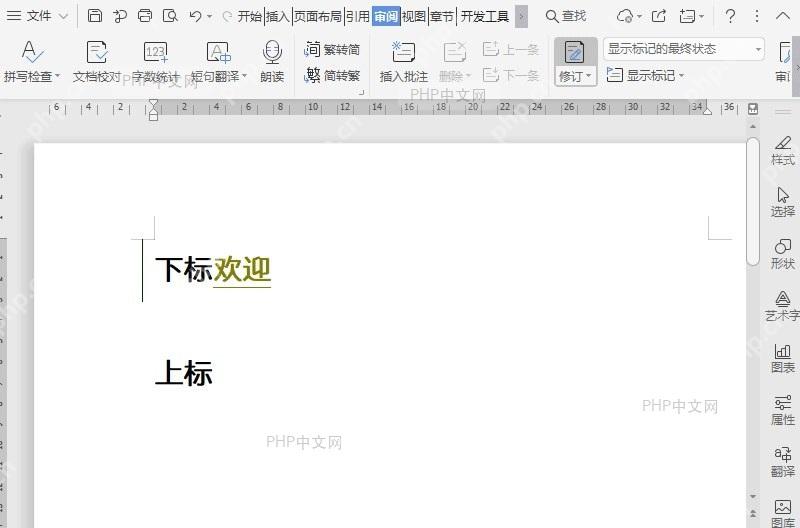The height and width of the screenshot is (528, 800).
Task: Click the underlined 欢迎 text
Action: click(242, 270)
